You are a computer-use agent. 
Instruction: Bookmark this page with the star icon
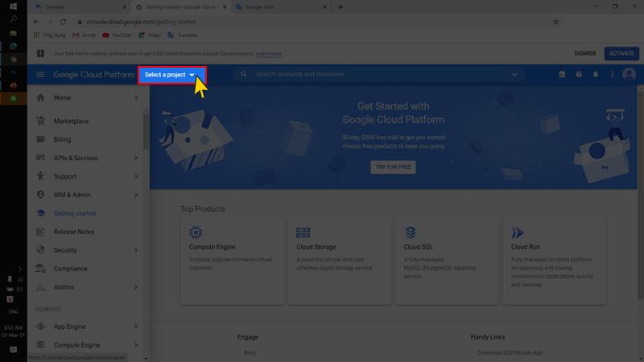555,22
